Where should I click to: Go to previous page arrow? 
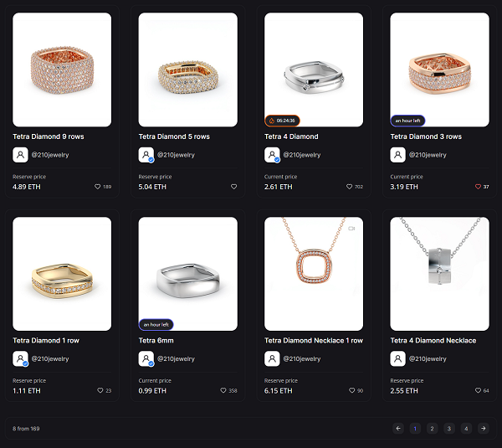pyautogui.click(x=398, y=429)
